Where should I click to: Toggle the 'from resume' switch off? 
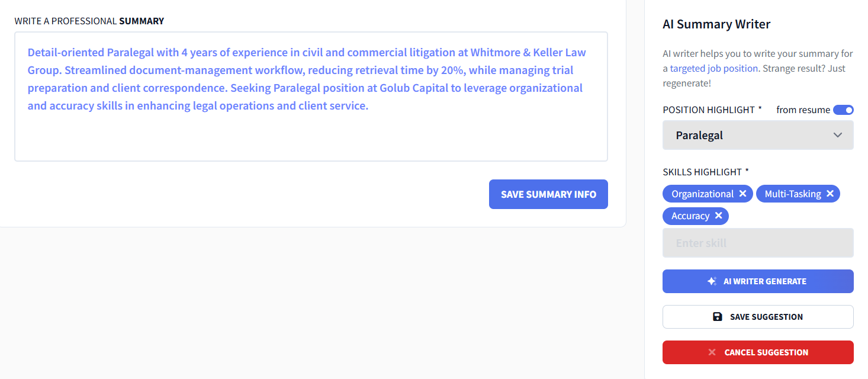pos(843,110)
